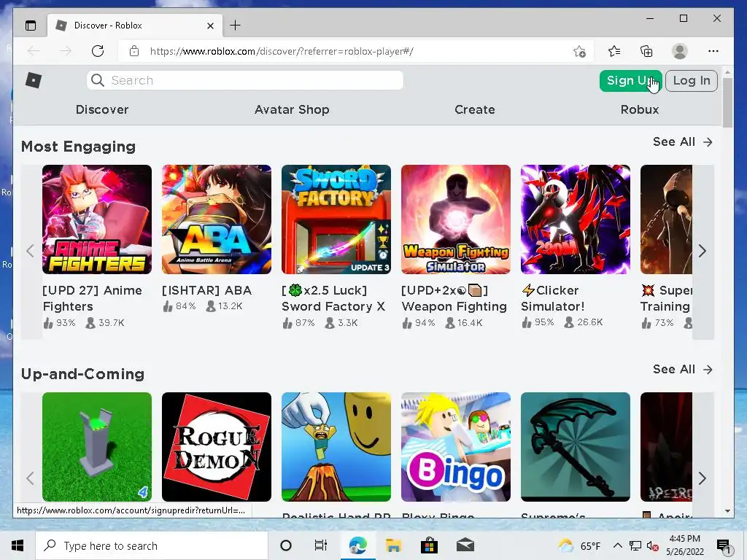747x560 pixels.
Task: Open Microsoft Store from the taskbar
Action: pyautogui.click(x=429, y=545)
